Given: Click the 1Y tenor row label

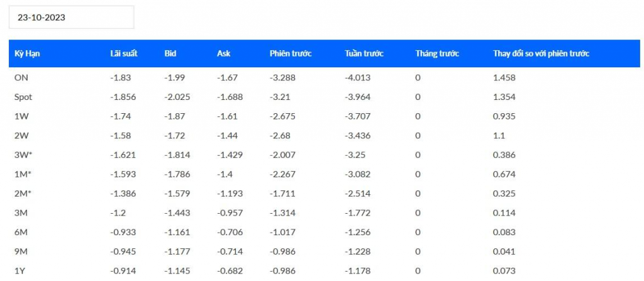Looking at the screenshot, I should click(x=19, y=270).
